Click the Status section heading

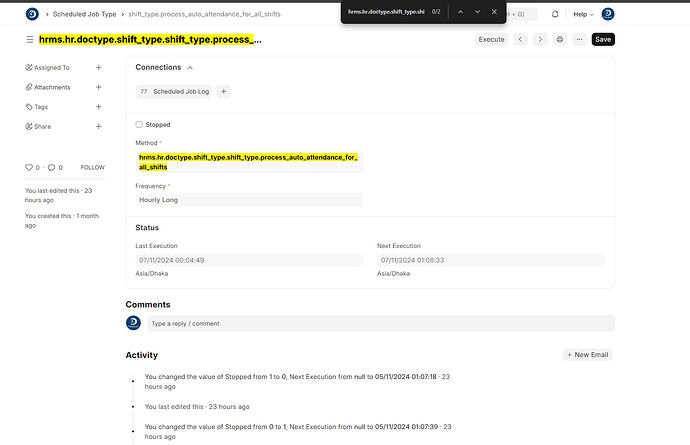(x=147, y=228)
